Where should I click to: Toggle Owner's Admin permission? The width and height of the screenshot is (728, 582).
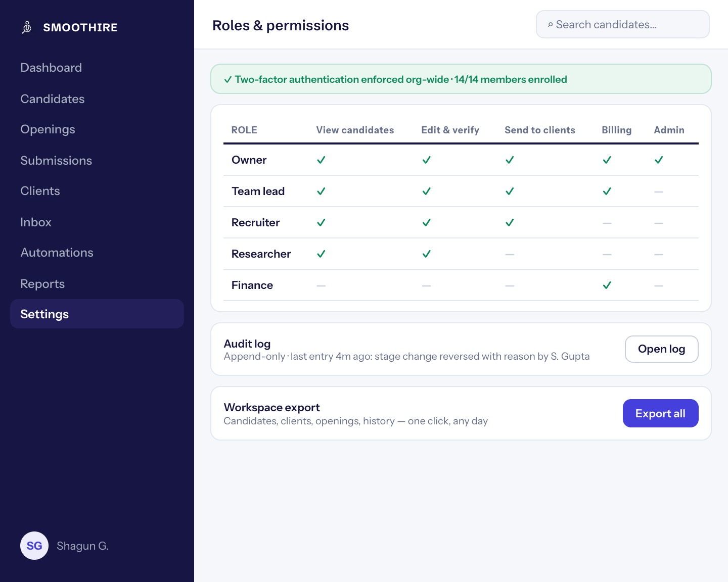(659, 160)
